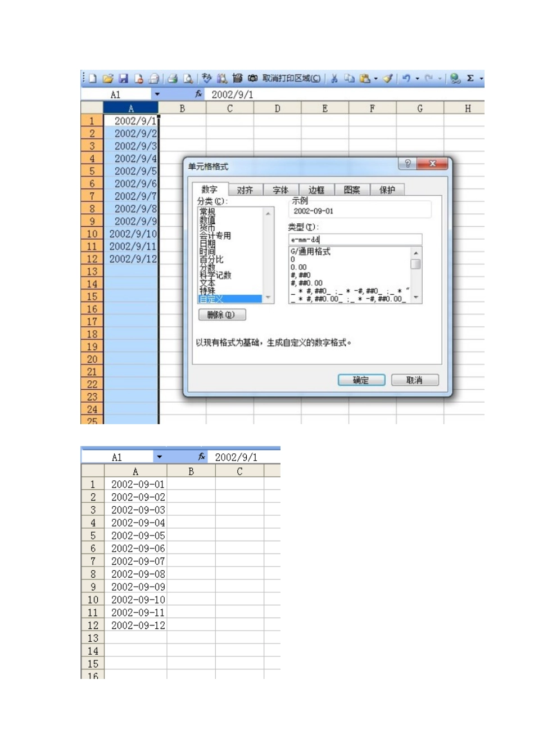Click the 取消打印区域 toolbar button
Image resolution: width=534 pixels, height=756 pixels.
point(292,79)
